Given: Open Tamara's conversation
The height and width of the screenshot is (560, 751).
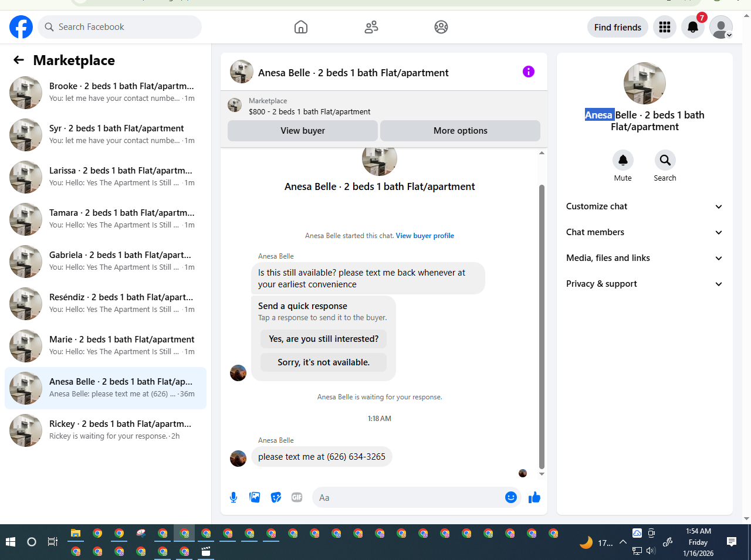Looking at the screenshot, I should click(x=106, y=219).
